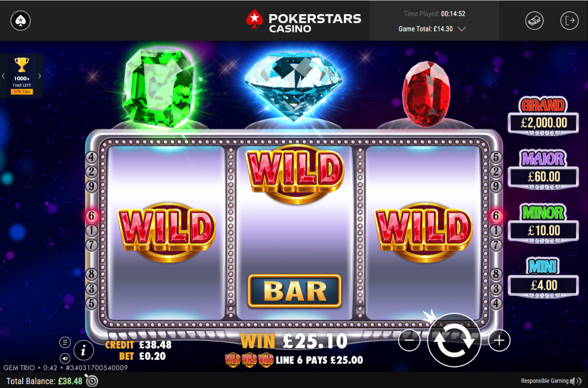Spin the reels with the circular arrows button
Screen dimensions: 588x388
tap(454, 339)
